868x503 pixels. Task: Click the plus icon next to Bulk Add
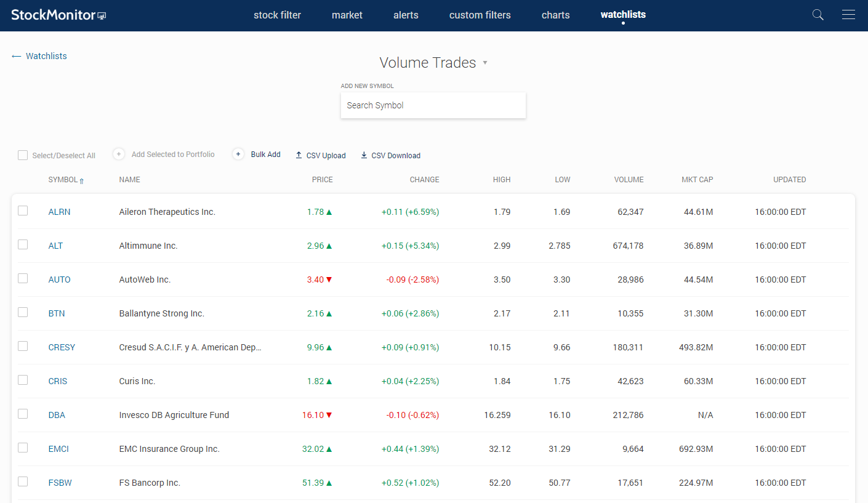238,154
